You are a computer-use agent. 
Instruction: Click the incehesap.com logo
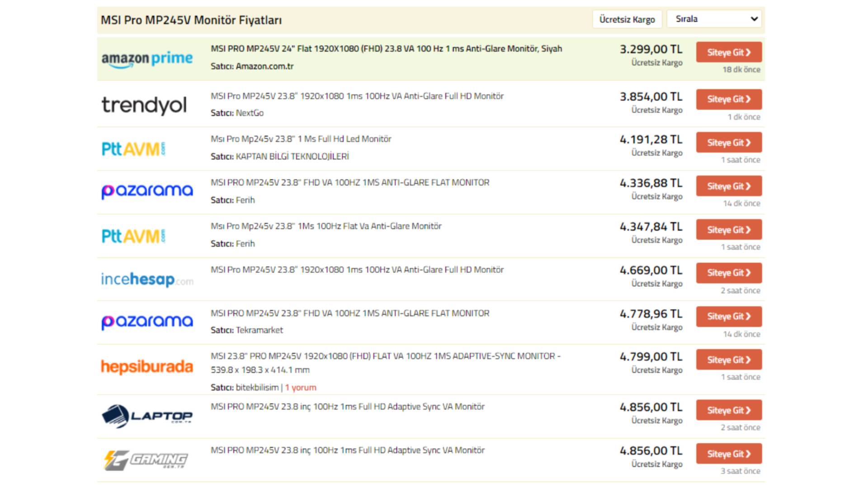[x=147, y=280]
